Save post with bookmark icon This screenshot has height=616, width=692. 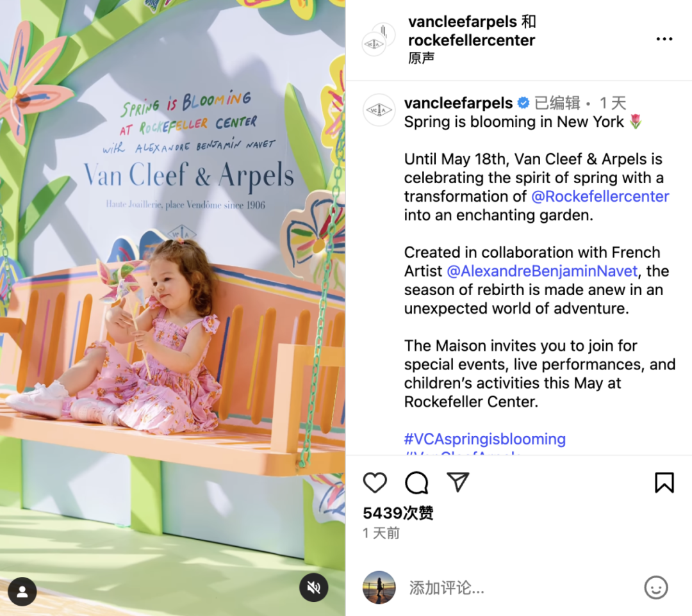(664, 482)
